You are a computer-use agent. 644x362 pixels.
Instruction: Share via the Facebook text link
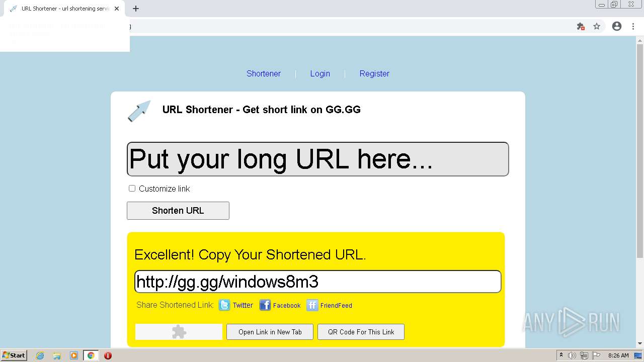tap(287, 305)
